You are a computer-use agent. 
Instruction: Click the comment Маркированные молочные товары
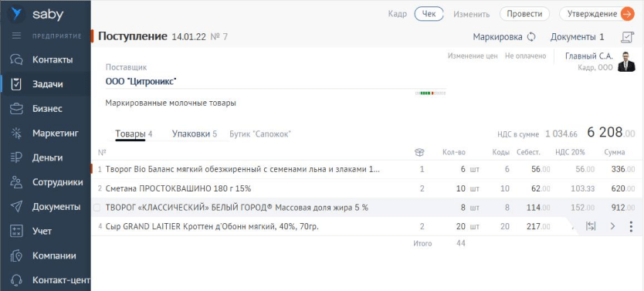tap(171, 103)
